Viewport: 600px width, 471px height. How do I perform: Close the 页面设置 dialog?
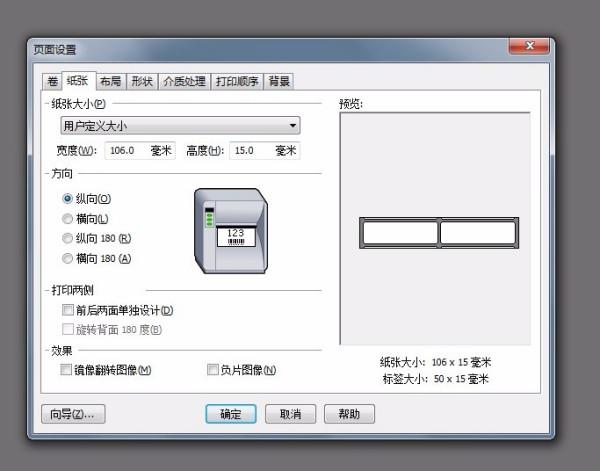(530, 46)
